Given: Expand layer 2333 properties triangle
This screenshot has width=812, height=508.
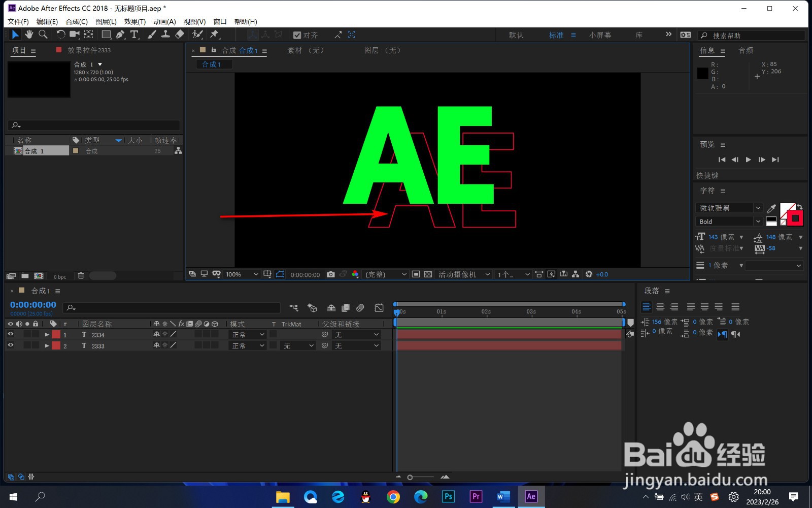Looking at the screenshot, I should [x=47, y=346].
